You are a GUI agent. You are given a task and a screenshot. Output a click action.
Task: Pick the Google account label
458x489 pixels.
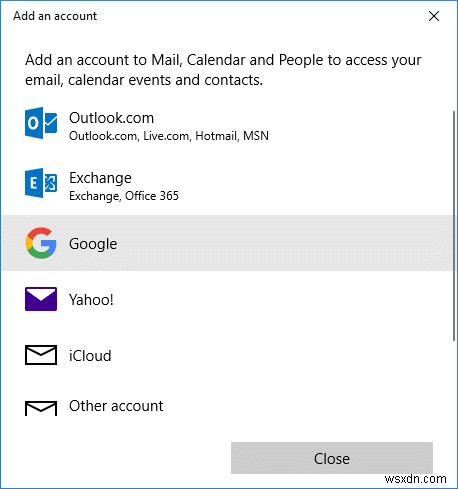pos(93,244)
